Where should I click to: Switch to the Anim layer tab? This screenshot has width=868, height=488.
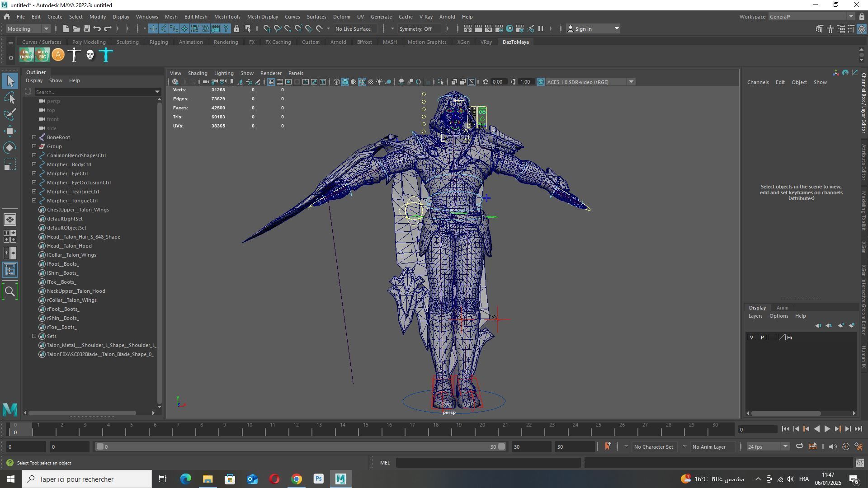pyautogui.click(x=782, y=308)
